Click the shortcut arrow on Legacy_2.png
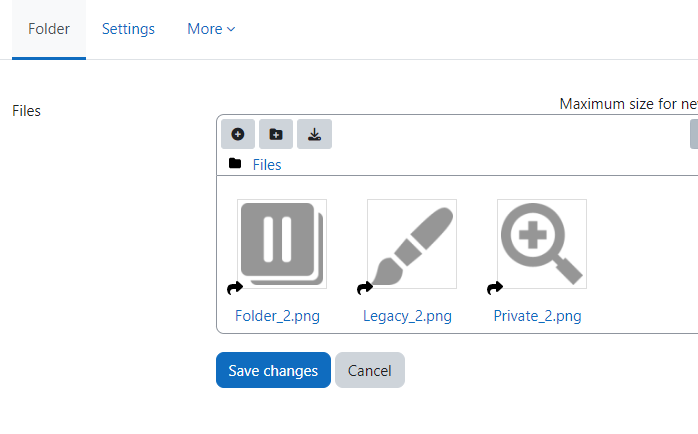This screenshot has width=698, height=434. click(365, 288)
